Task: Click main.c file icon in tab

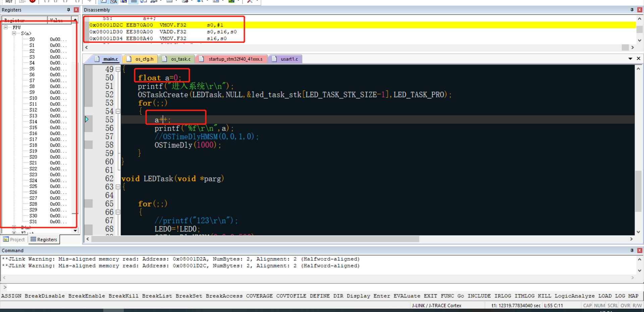Action: [x=97, y=59]
